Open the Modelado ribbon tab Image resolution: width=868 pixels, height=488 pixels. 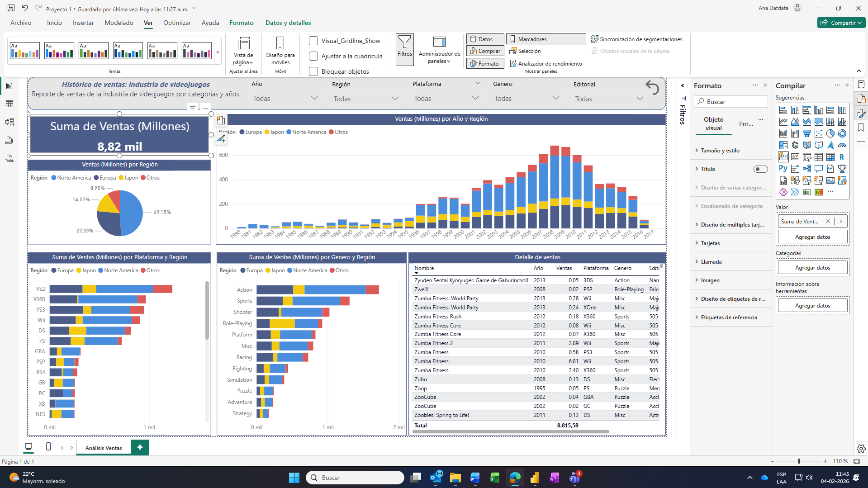click(119, 23)
